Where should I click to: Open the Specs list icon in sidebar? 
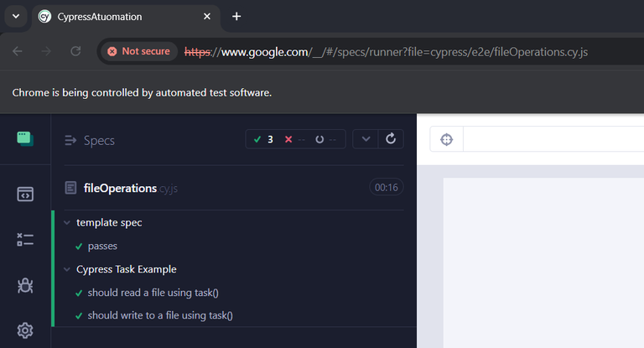pyautogui.click(x=25, y=194)
